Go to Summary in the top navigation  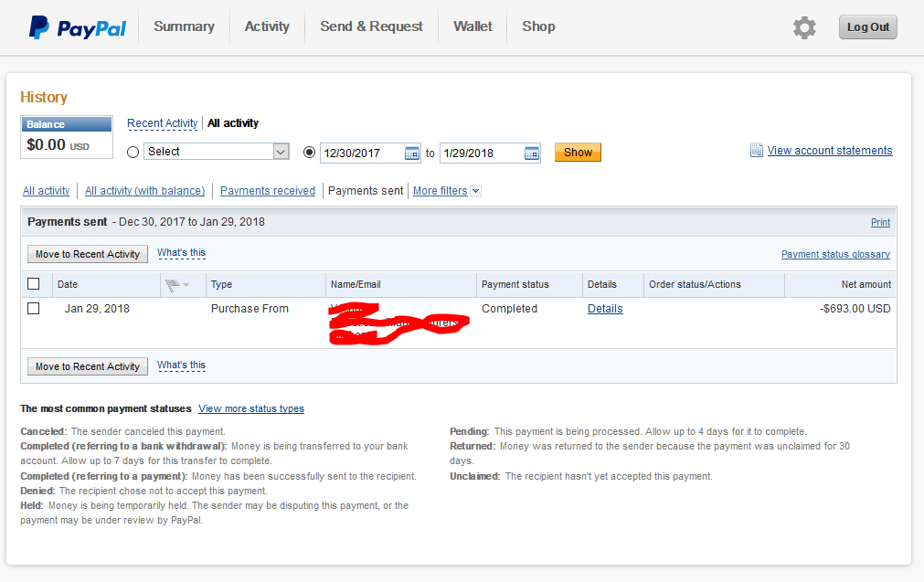point(184,26)
